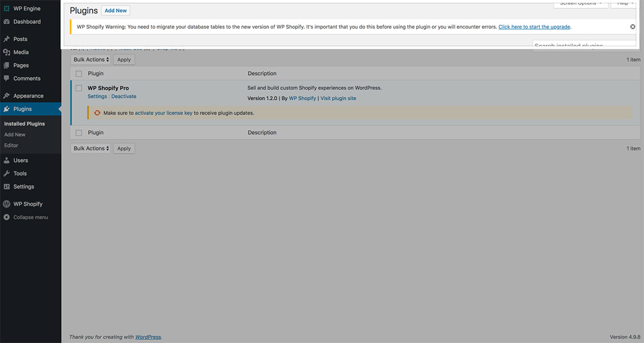
Task: Click the top Apply button
Action: 124,60
